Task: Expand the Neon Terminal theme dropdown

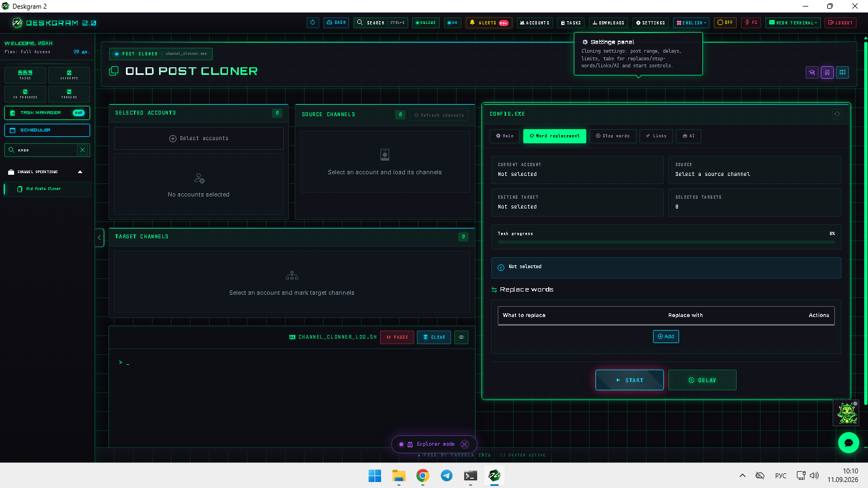Action: click(x=793, y=23)
